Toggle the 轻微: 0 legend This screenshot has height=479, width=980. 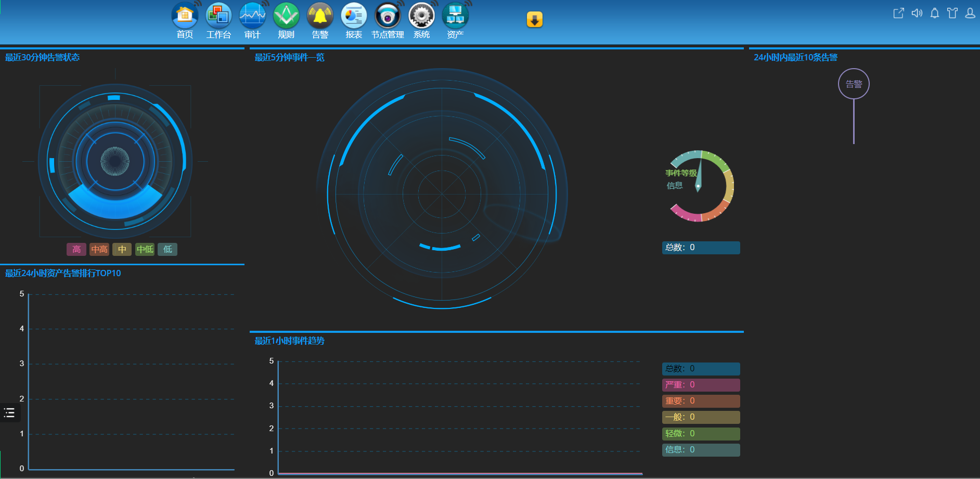click(701, 434)
